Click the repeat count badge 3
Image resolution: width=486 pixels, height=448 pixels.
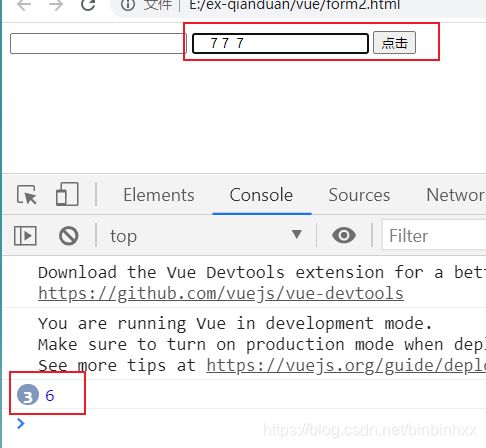click(x=28, y=395)
